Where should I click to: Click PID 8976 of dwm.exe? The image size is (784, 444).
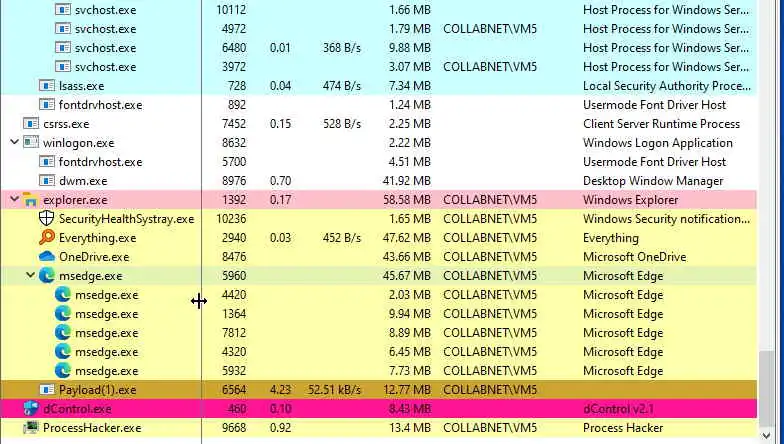point(234,181)
